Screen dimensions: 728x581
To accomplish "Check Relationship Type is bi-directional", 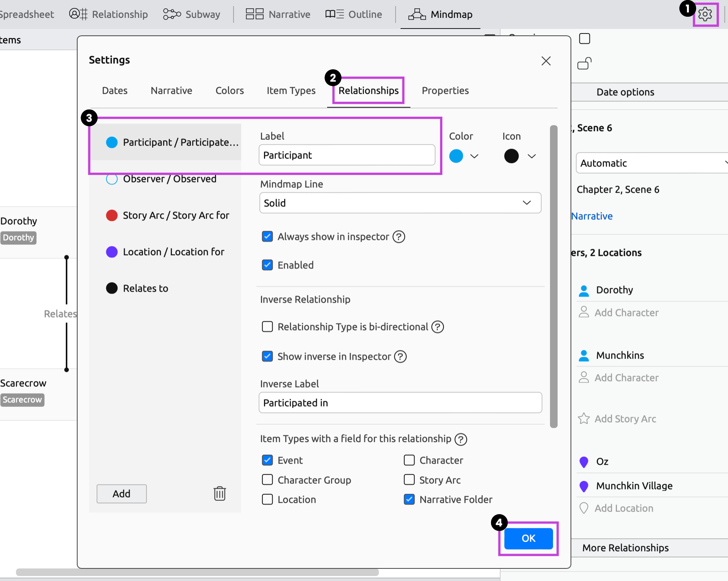I will click(x=267, y=327).
